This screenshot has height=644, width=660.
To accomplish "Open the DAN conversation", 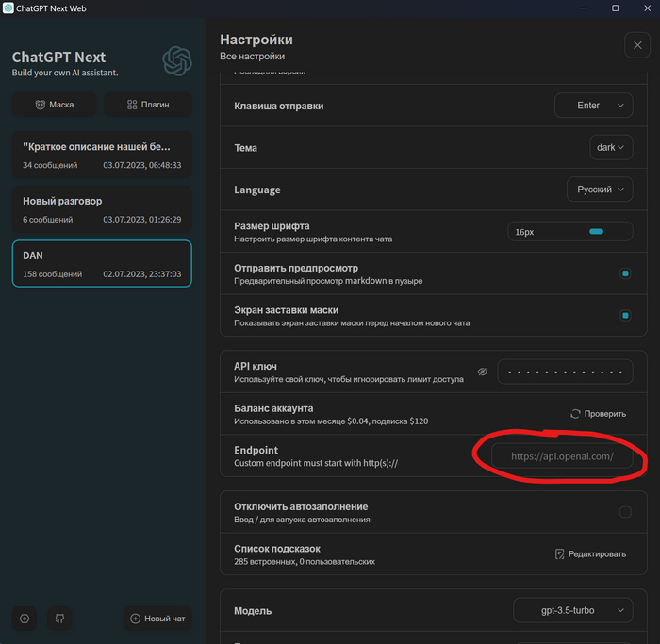I will click(x=102, y=264).
